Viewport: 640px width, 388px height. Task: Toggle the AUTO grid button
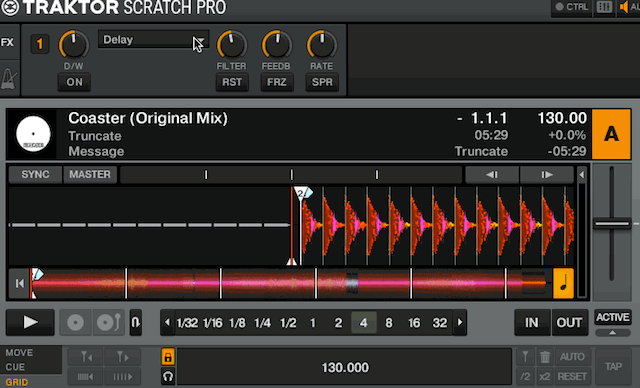[x=572, y=357]
